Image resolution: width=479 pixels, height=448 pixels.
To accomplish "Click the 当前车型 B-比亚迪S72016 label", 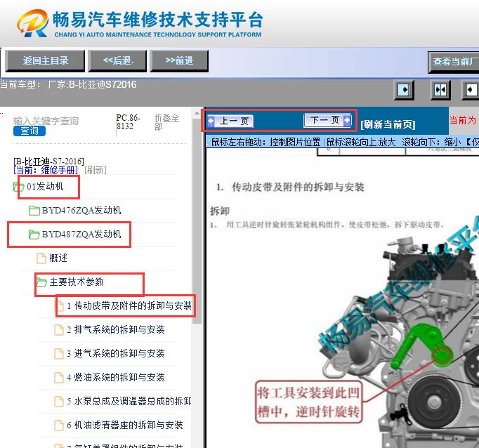I will [x=68, y=84].
